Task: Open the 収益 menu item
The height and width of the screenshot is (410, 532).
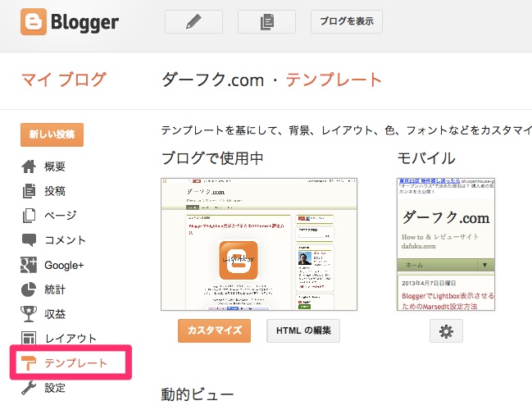Action: [55, 314]
